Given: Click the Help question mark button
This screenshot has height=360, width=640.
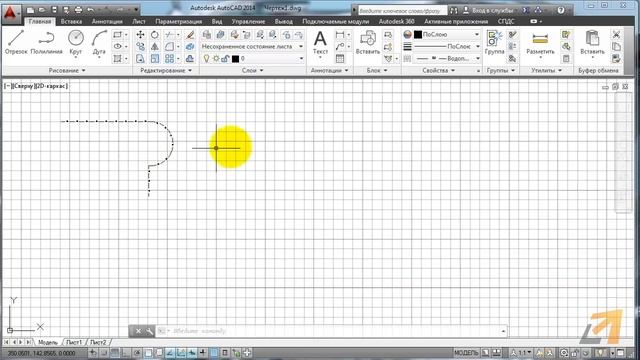Looking at the screenshot, I should tap(561, 10).
